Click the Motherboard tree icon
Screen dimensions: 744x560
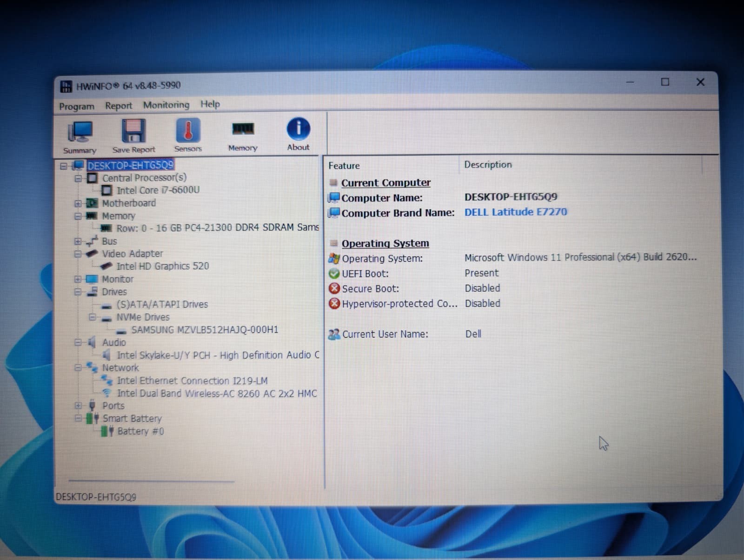coord(92,203)
